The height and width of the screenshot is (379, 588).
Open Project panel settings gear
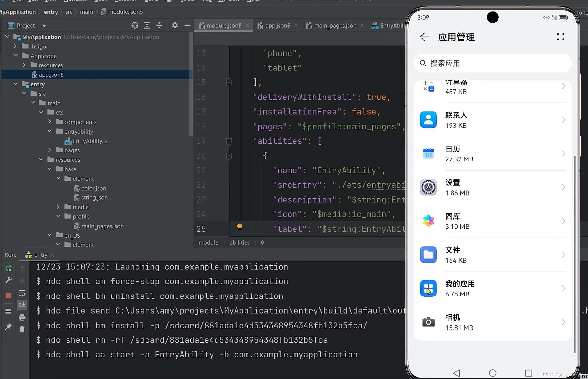(x=175, y=25)
